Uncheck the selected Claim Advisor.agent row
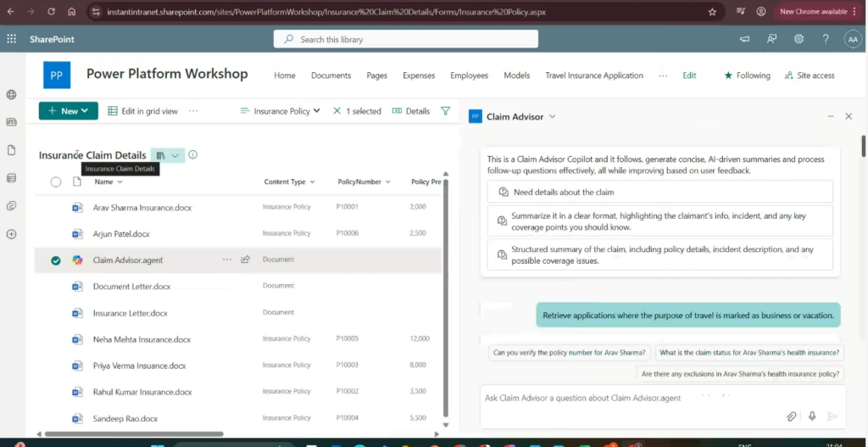This screenshot has width=868, height=447. (56, 260)
